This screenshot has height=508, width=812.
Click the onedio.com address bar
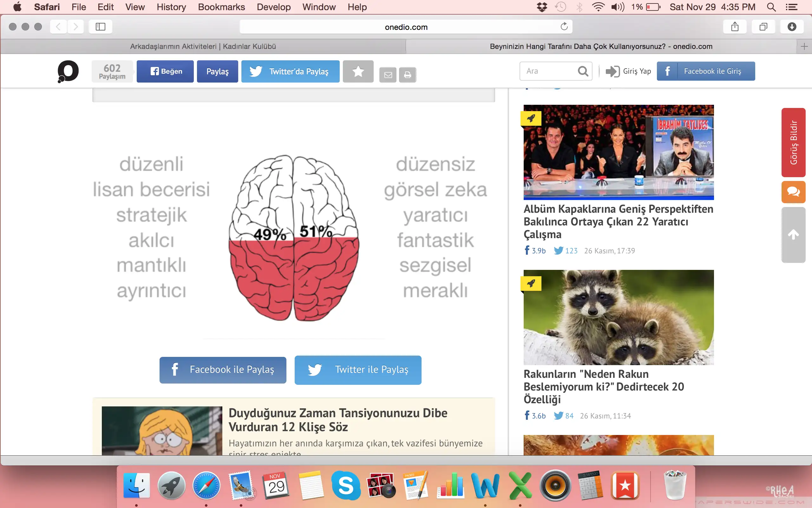click(x=406, y=27)
